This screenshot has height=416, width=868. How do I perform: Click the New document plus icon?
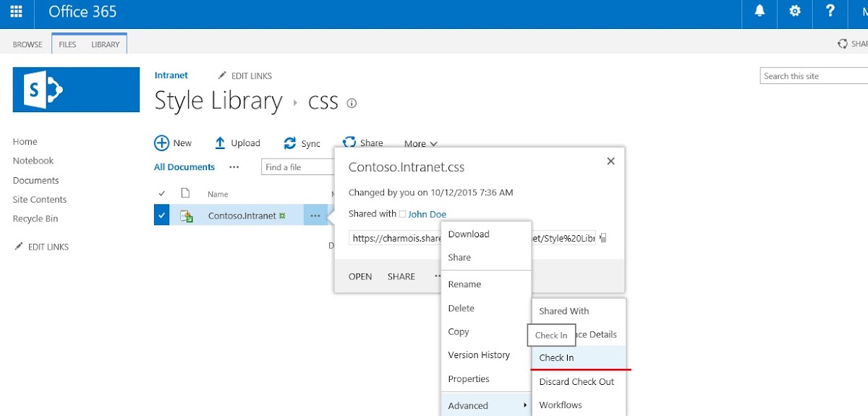coord(161,143)
